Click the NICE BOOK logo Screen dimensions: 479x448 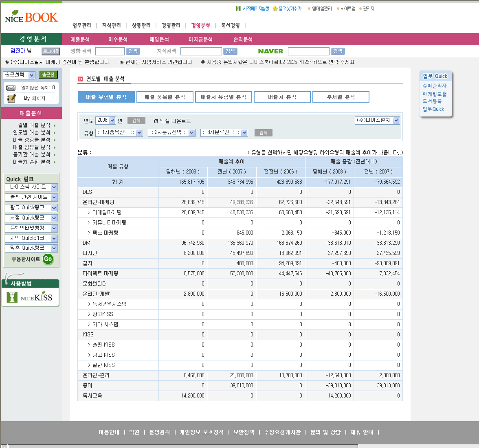coord(31,17)
